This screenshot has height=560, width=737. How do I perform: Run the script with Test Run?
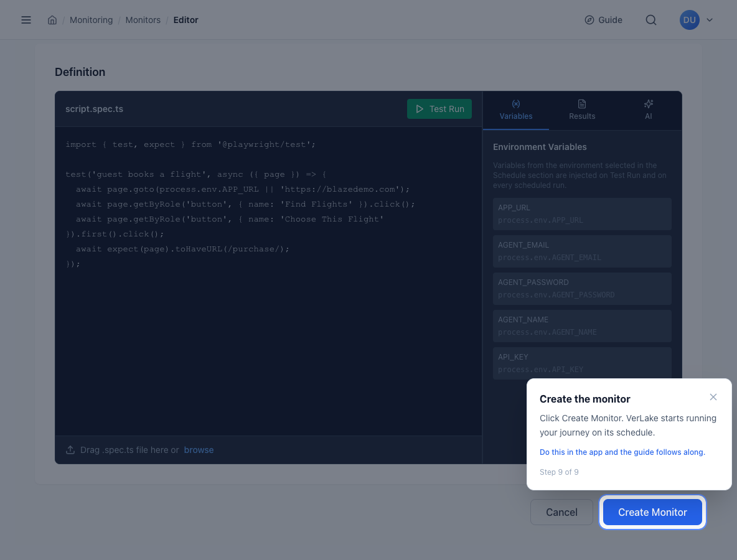point(439,109)
